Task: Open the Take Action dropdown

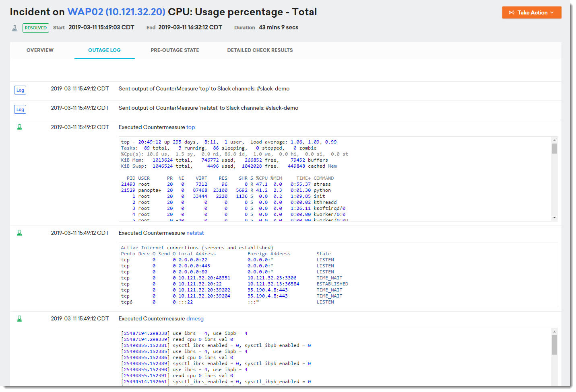Action: tap(532, 12)
